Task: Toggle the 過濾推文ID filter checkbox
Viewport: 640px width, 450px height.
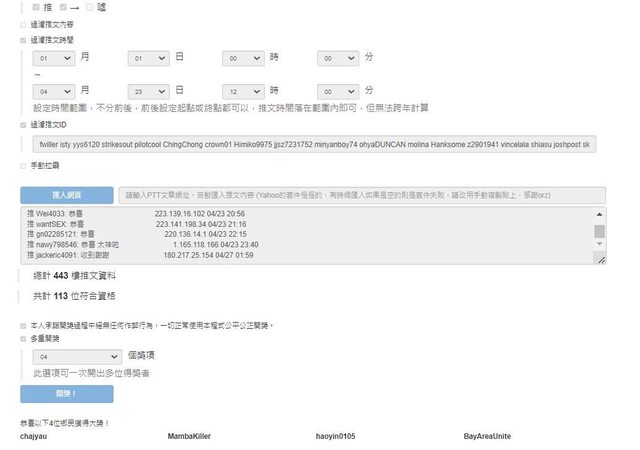Action: click(24, 125)
